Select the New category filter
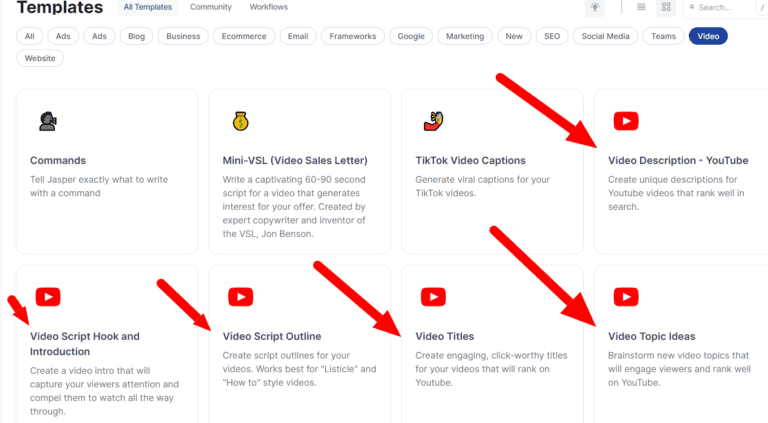768x423 pixels. (x=514, y=36)
